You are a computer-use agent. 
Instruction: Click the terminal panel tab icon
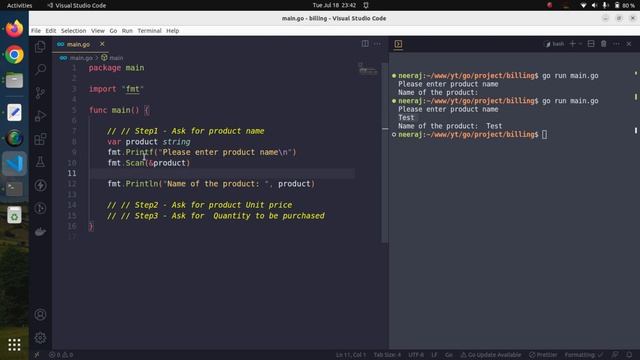pyautogui.click(x=398, y=44)
